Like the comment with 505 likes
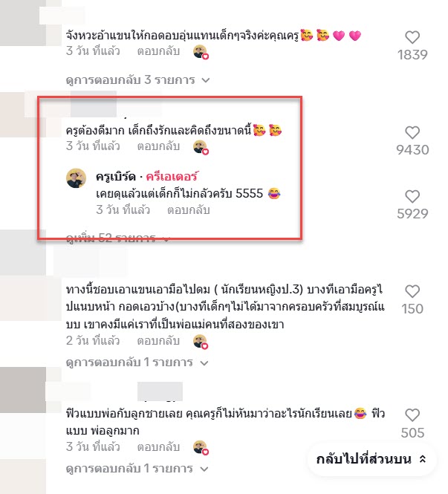Viewport: 448px width, 494px height. [x=412, y=415]
